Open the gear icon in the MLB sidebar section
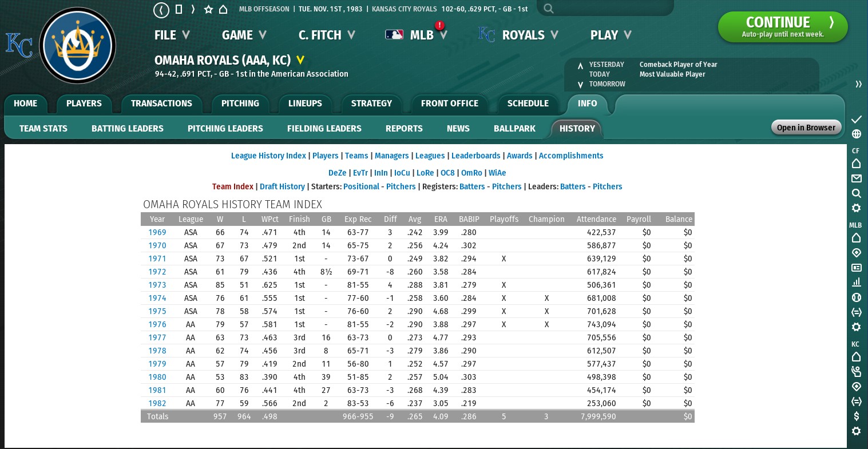The width and height of the screenshot is (868, 449). click(x=856, y=327)
